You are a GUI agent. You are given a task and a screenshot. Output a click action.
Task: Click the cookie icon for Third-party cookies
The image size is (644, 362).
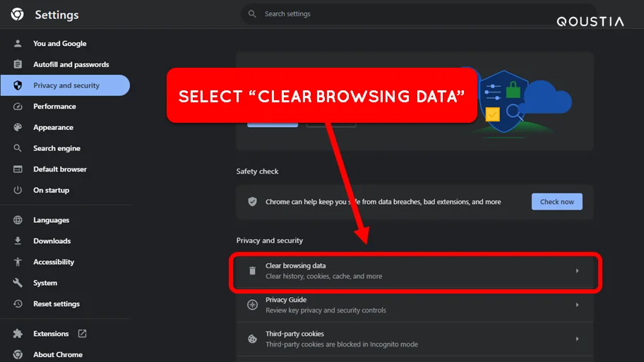[x=252, y=339]
